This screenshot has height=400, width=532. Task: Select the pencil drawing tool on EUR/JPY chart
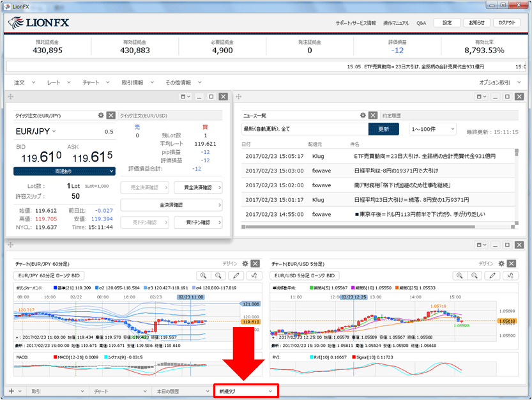[x=236, y=275]
